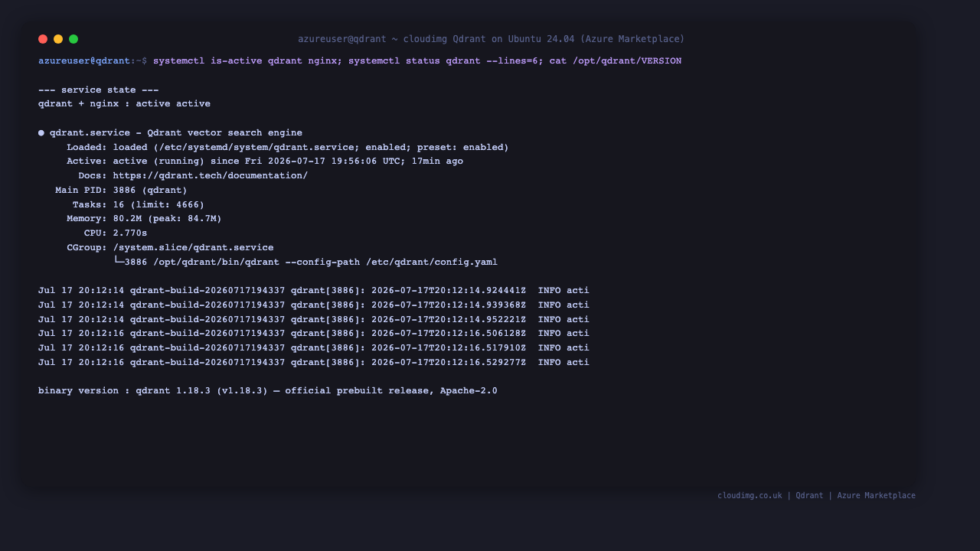The width and height of the screenshot is (980, 551).
Task: Click the Loaded: unit file path line
Action: [x=288, y=147]
